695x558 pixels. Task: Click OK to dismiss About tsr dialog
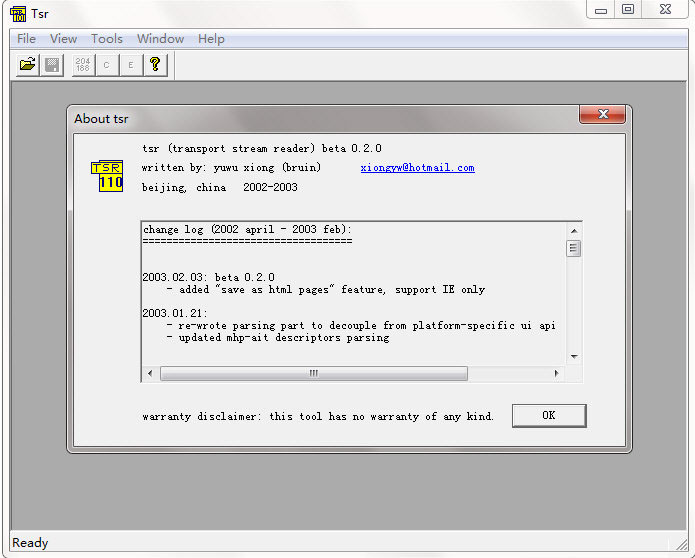(x=549, y=415)
